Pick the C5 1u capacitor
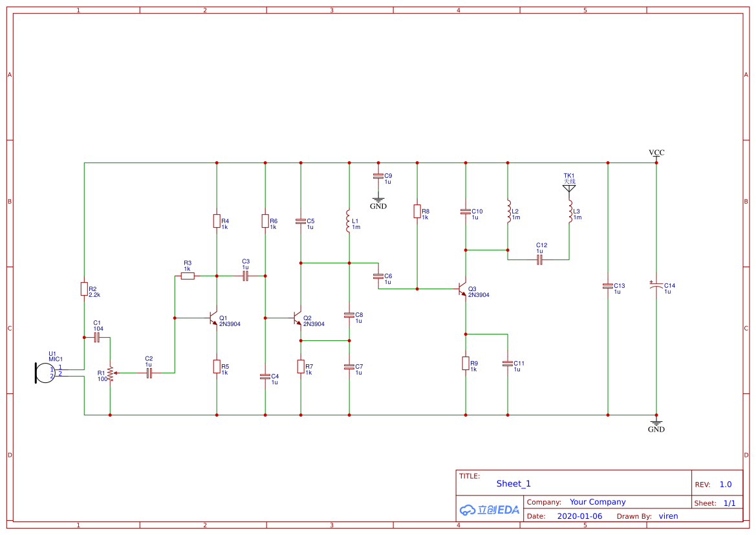756x535 pixels. click(301, 221)
